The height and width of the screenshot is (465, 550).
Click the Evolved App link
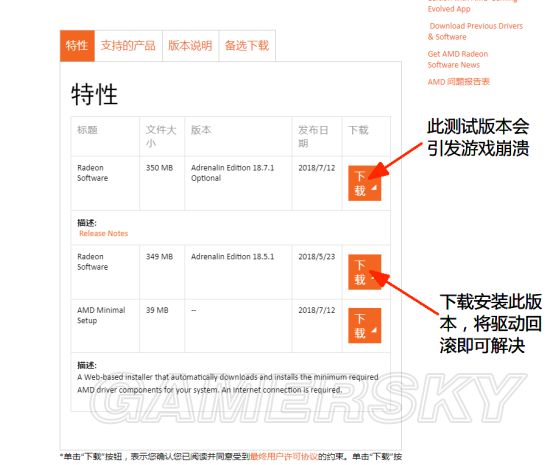coord(449,9)
